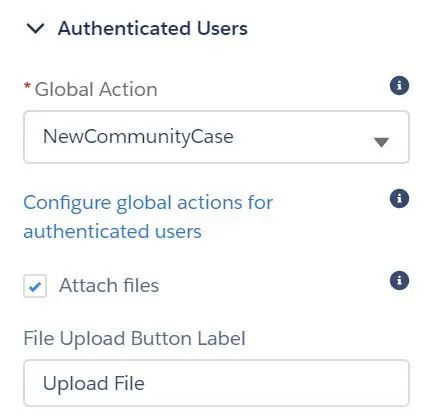This screenshot has height=418, width=428.
Task: Click the red required asterisk marker
Action: (27, 86)
